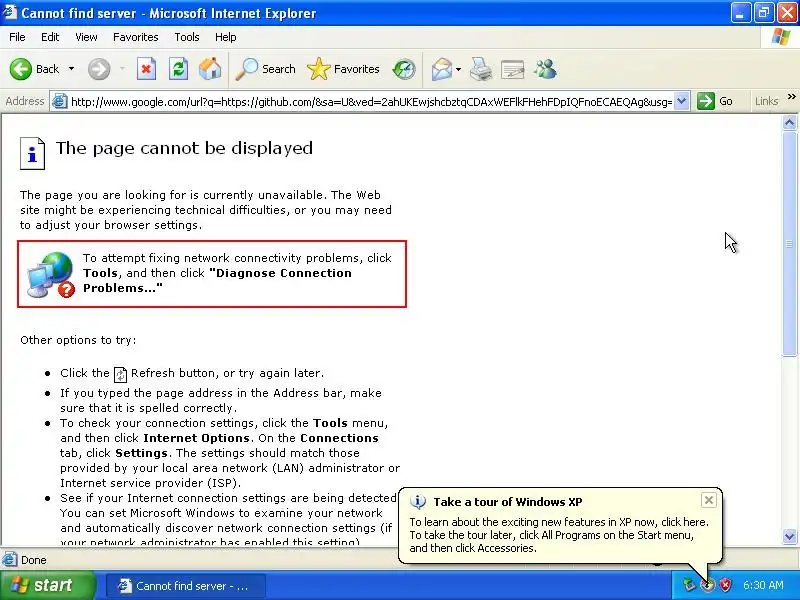Click the status bar IE page icon

point(10,560)
